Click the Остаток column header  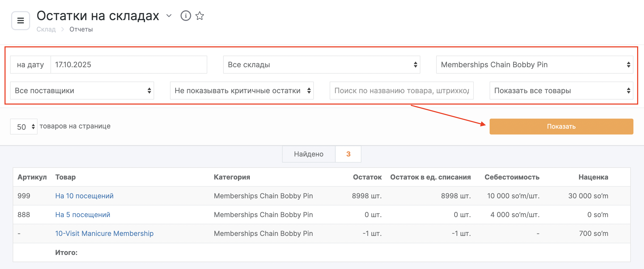pyautogui.click(x=367, y=177)
